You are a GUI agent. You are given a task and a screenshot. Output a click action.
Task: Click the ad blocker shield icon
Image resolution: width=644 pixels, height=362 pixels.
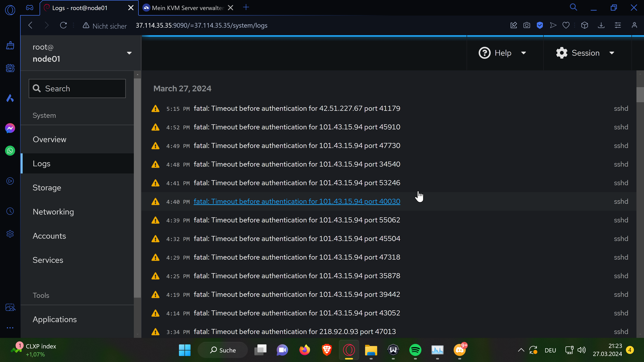pos(540,25)
